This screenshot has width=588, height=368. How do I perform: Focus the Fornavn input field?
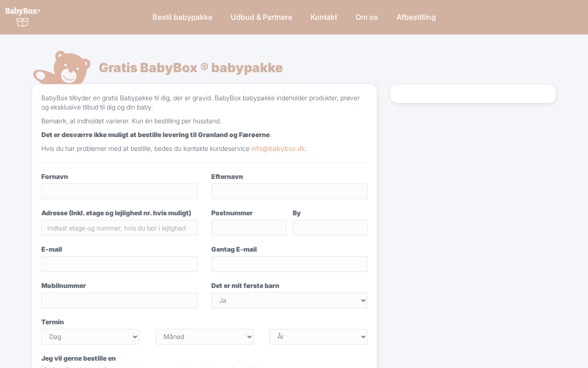pos(119,191)
